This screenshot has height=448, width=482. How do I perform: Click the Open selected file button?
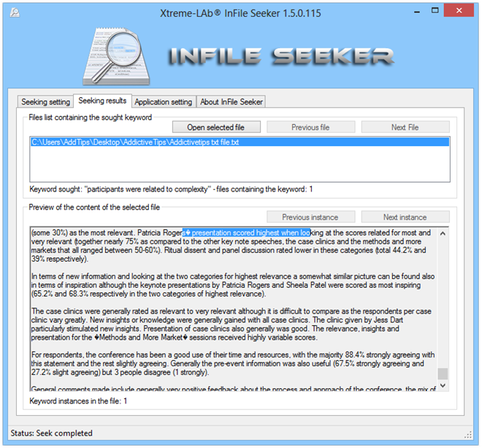pos(216,127)
